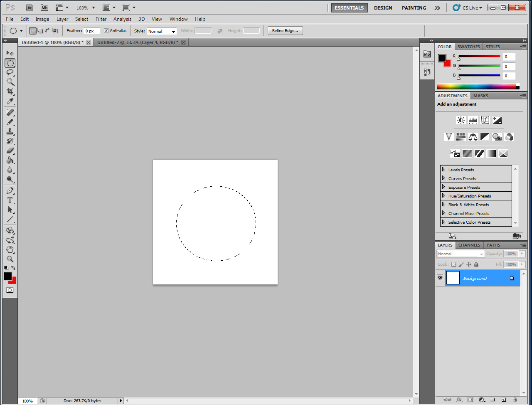Viewport: 532px width, 405px height.
Task: Launch Mini Bridge from top bar
Action: pyautogui.click(x=44, y=7)
